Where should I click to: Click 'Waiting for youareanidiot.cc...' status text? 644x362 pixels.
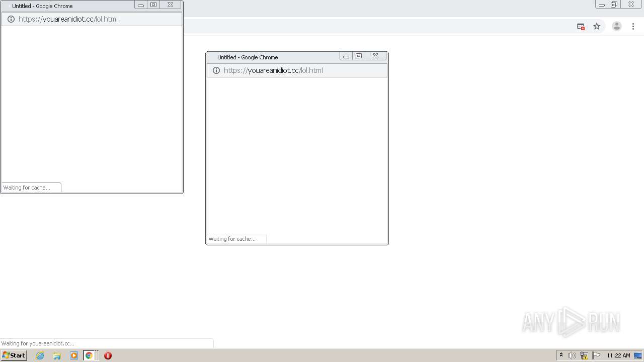click(38, 343)
